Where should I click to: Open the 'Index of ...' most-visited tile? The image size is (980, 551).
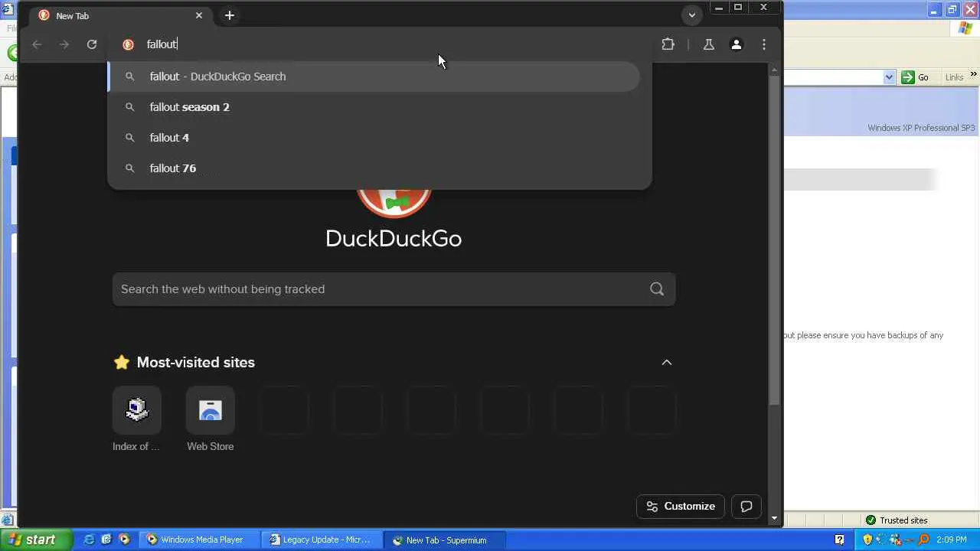pos(136,419)
